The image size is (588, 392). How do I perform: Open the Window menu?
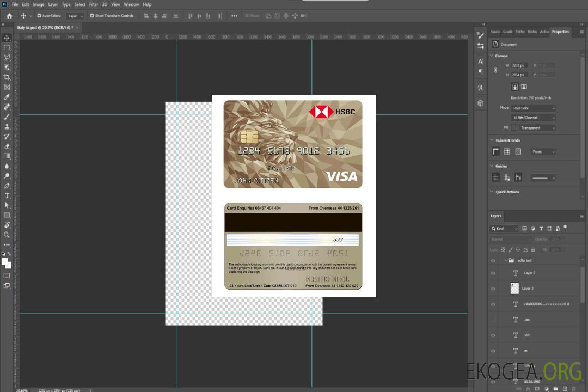point(131,4)
